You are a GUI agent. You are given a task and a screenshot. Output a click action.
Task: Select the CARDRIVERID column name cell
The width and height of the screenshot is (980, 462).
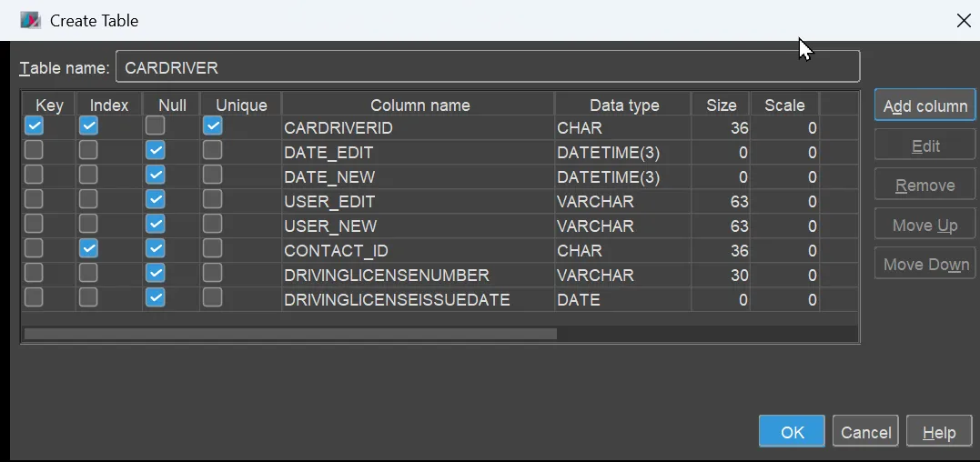coord(419,128)
